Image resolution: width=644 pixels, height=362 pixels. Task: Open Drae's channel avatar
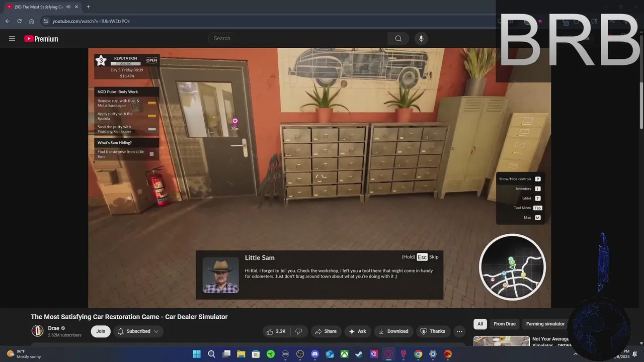38,331
